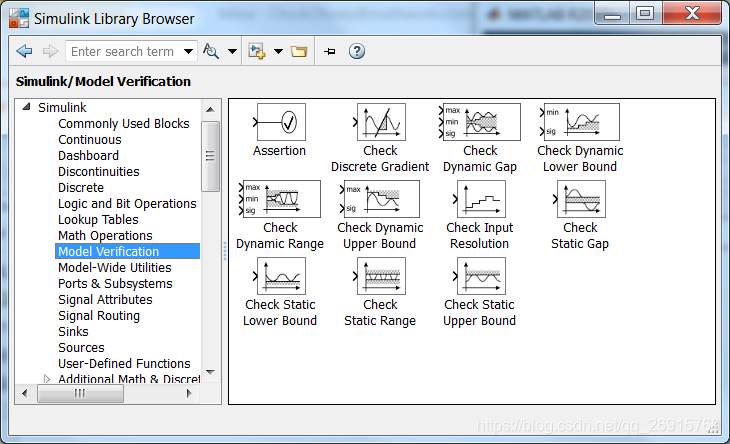The width and height of the screenshot is (730, 444).
Task: Select the Check Static Upper Bound block
Action: click(x=480, y=276)
